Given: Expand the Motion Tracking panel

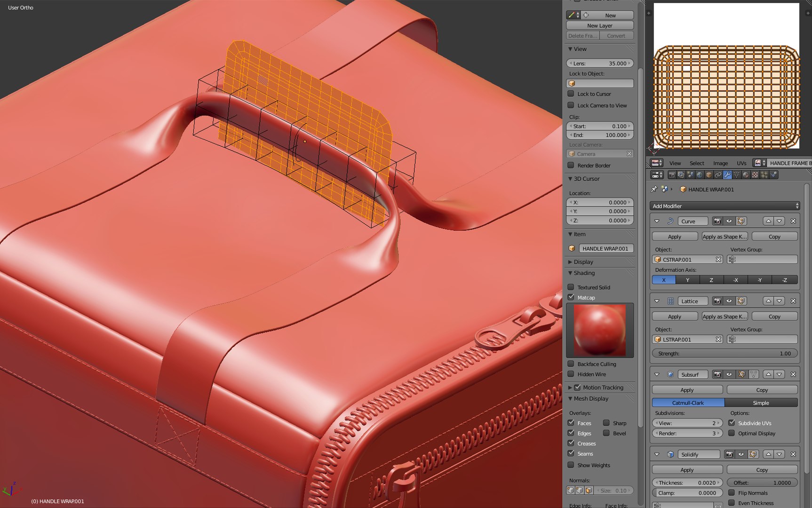Looking at the screenshot, I should tap(570, 388).
